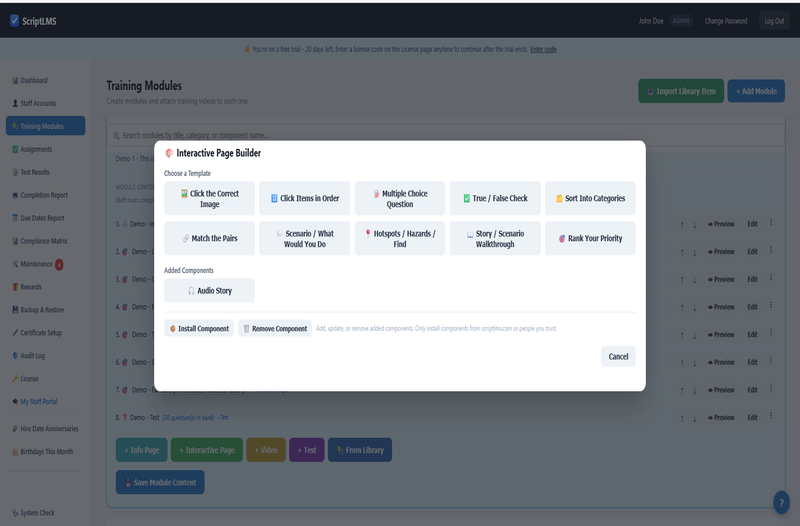
Task: Open more options for Demo - Test row 8
Action: [771, 416]
